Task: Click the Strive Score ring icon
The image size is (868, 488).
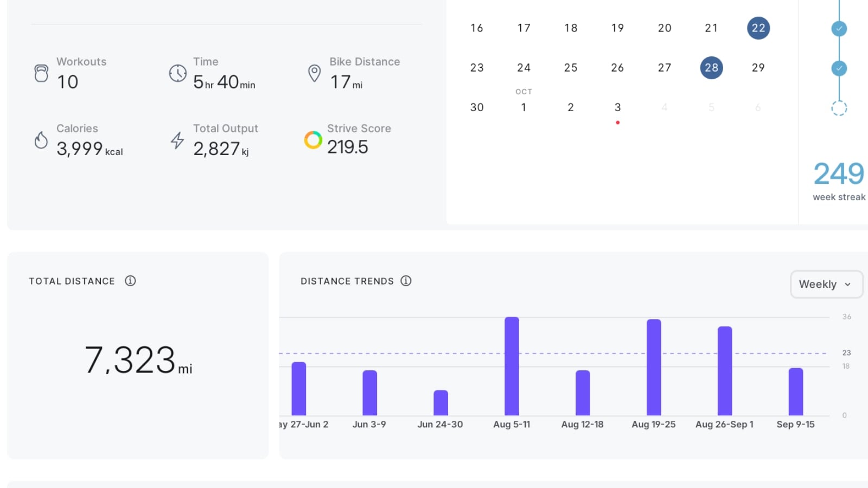Action: point(313,140)
